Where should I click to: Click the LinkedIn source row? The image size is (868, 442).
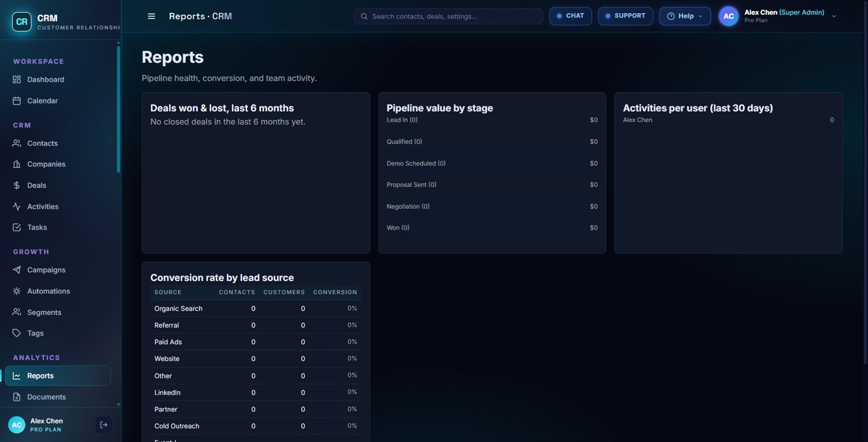(256, 393)
